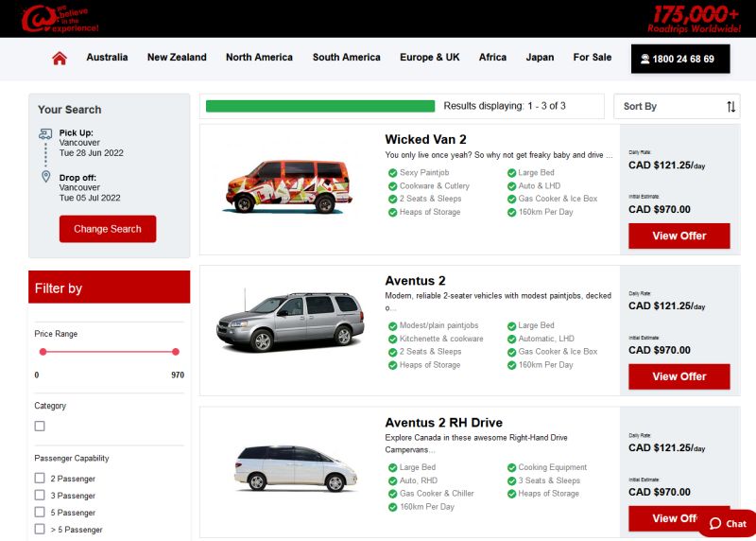The width and height of the screenshot is (756, 541).
Task: Click the Wicked logo in the header
Action: (60, 19)
